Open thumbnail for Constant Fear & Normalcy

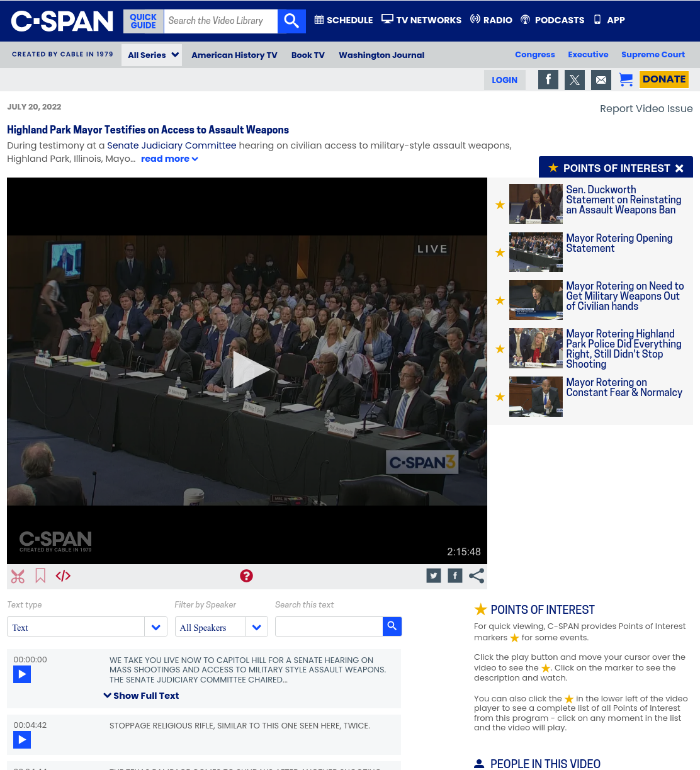536,397
